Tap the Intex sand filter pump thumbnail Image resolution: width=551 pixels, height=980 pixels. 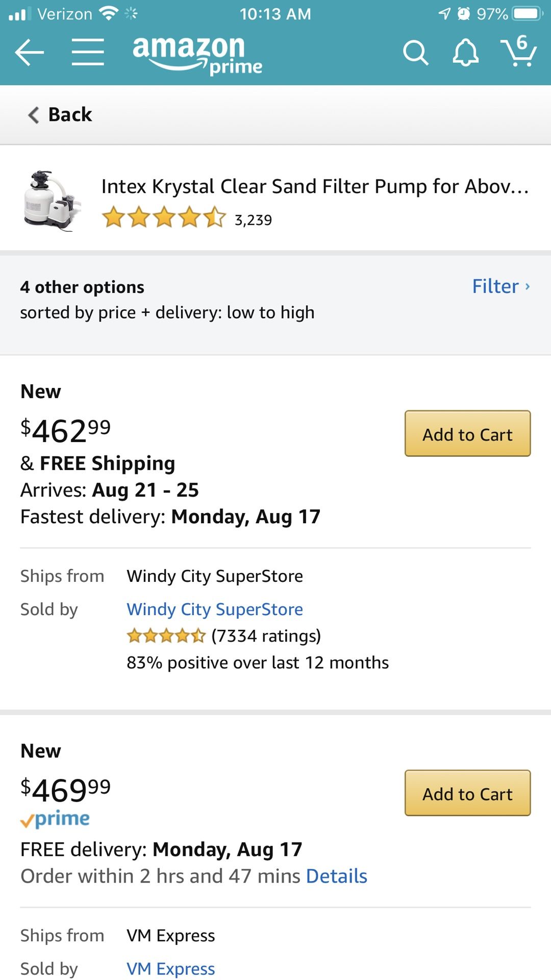tap(52, 201)
